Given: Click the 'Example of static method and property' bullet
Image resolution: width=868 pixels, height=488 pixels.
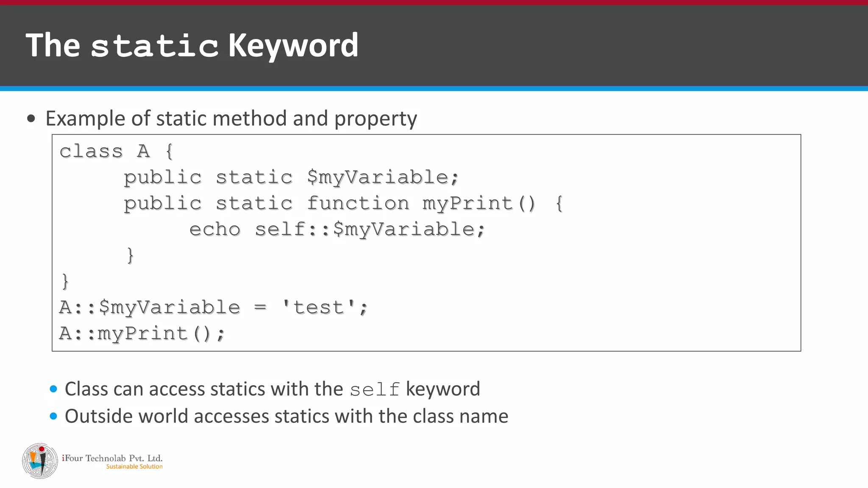Looking at the screenshot, I should (x=231, y=118).
